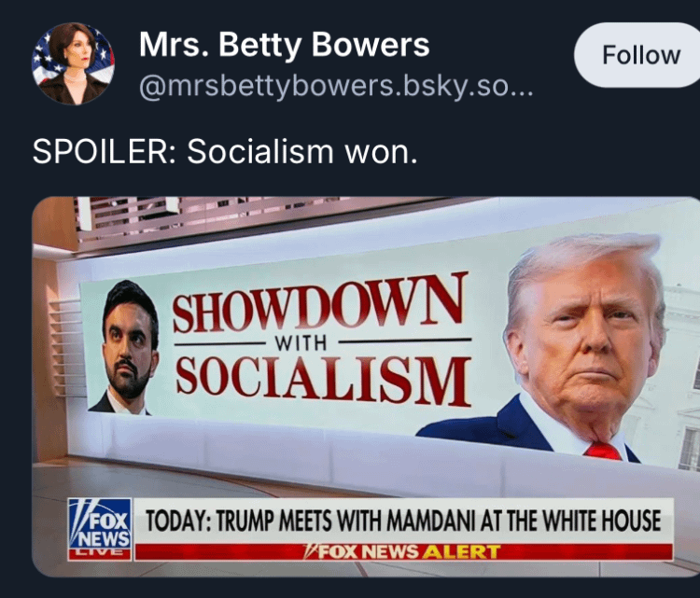This screenshot has height=598, width=700.
Task: Open Mrs. Betty Bowers' profile avatar
Action: pos(73,63)
